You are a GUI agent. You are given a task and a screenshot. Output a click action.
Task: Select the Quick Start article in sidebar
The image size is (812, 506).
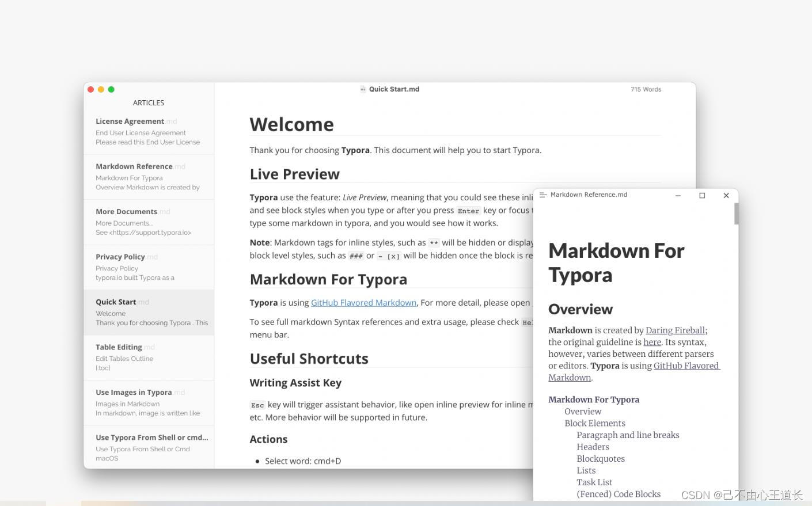(x=149, y=313)
